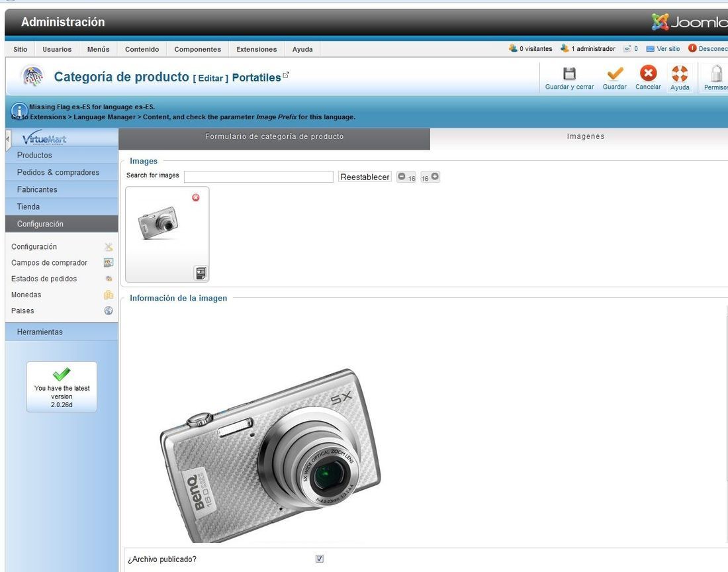Click the Portatiles category title
Image resolution: width=728 pixels, height=572 pixels.
[256, 77]
